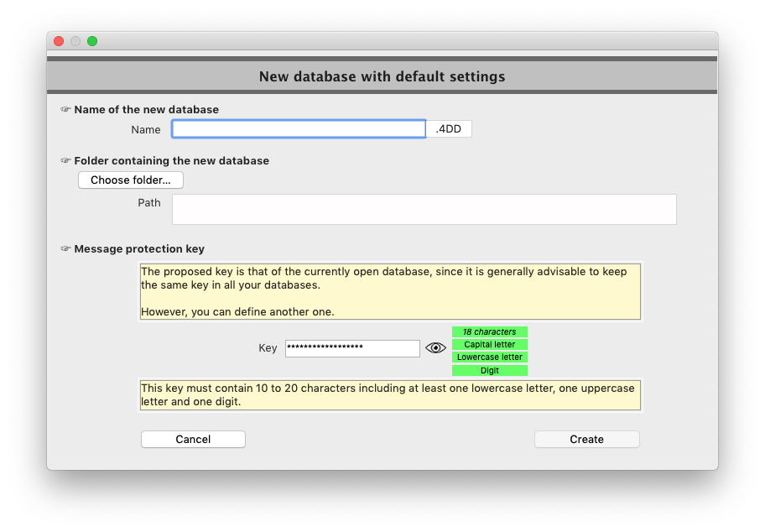
Task: Click inside the Name input field
Action: coord(298,128)
